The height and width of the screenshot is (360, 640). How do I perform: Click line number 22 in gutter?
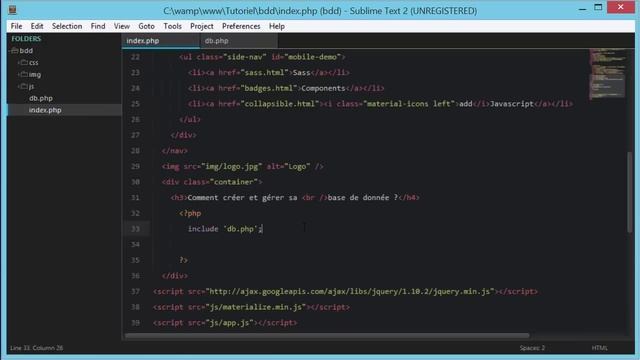(135, 57)
